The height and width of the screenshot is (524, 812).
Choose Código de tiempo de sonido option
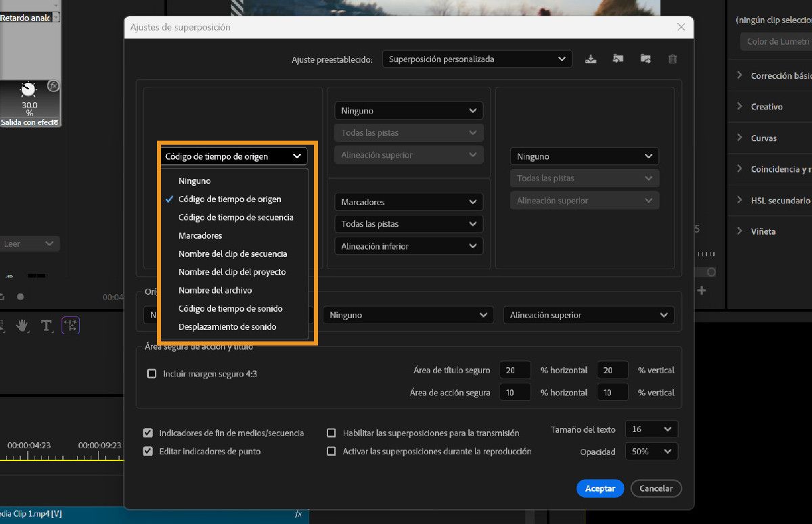point(233,308)
